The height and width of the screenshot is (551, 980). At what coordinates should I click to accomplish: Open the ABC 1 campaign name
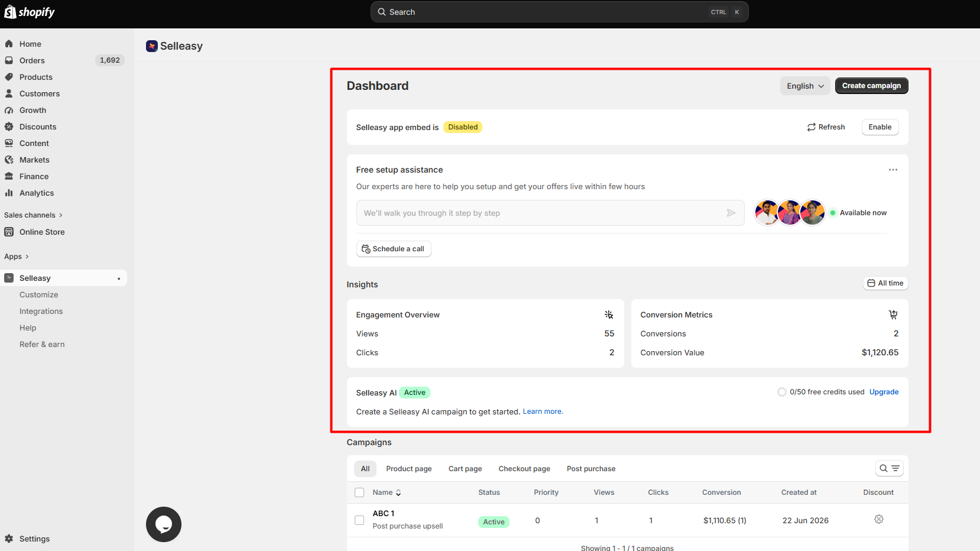(x=384, y=513)
